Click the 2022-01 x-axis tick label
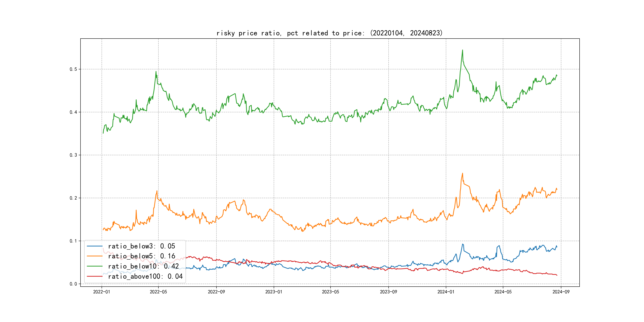This screenshot has width=644, height=322. click(x=102, y=292)
